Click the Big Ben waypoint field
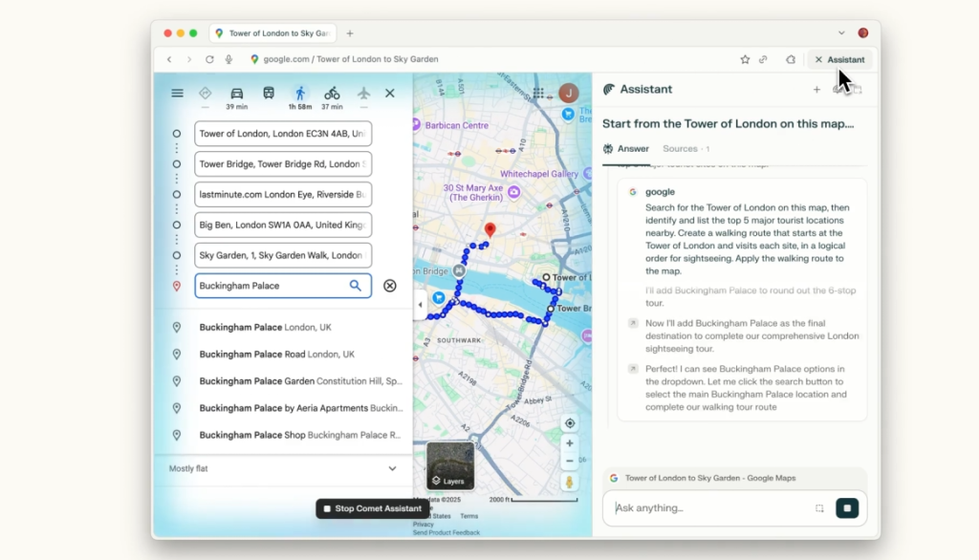Screen dimensions: 979x560 pos(283,225)
